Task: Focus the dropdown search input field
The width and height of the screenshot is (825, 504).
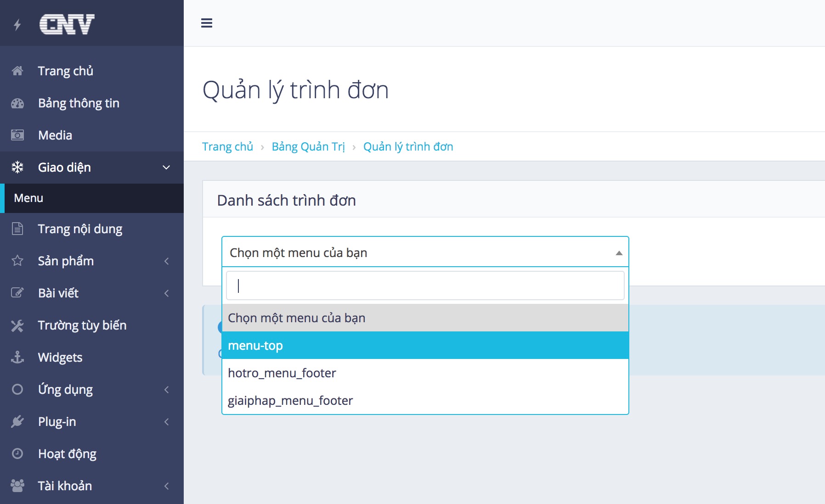Action: pyautogui.click(x=425, y=286)
